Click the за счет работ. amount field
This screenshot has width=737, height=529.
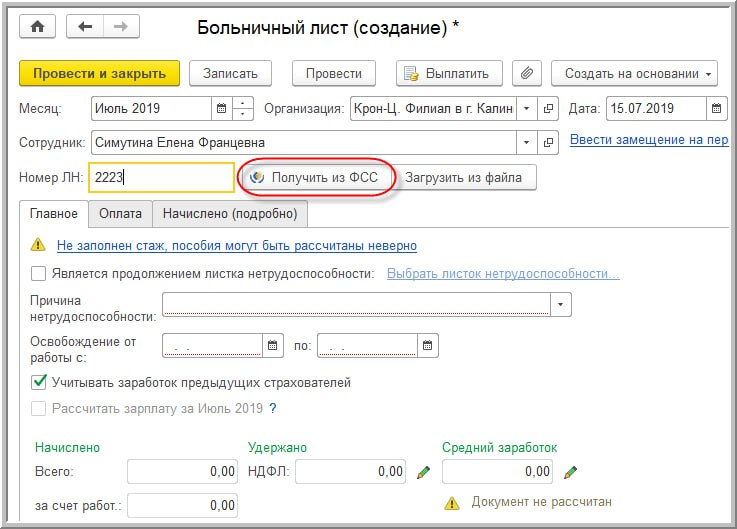click(182, 505)
